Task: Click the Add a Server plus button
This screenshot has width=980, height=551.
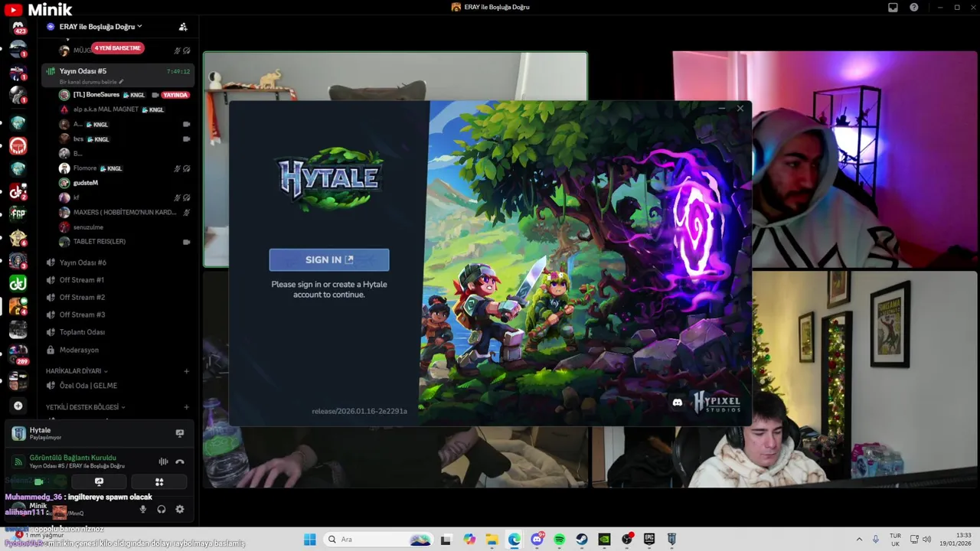Action: pos(18,406)
